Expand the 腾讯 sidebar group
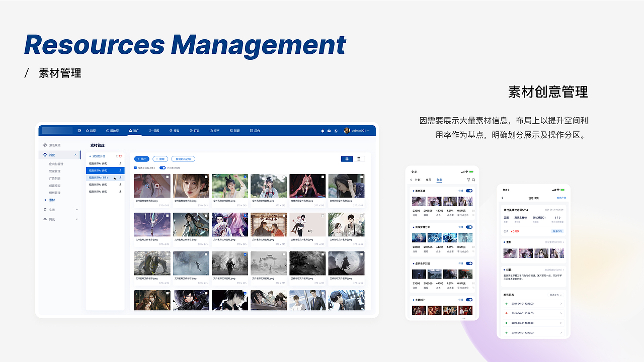Screen dimensions: 644x362 (76, 219)
